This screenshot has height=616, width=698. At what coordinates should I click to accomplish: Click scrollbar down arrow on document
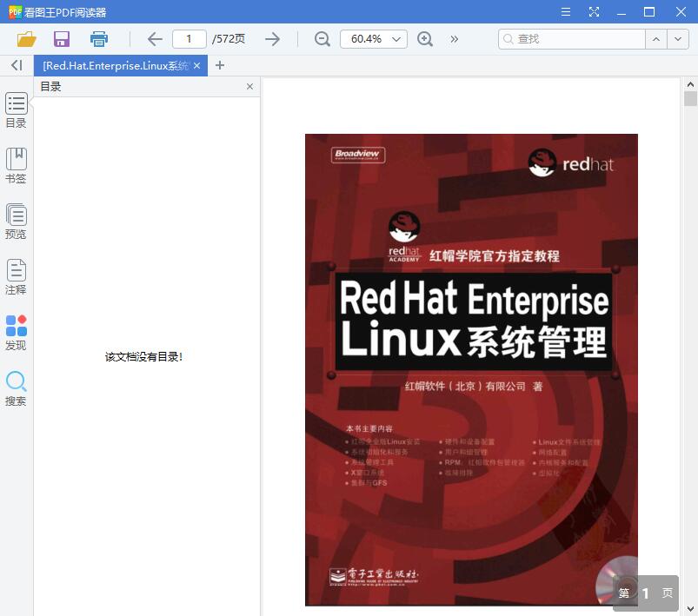click(x=690, y=609)
